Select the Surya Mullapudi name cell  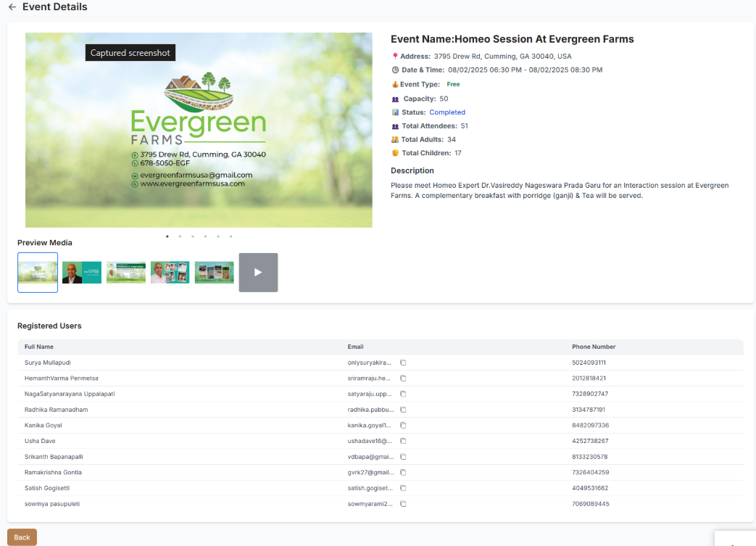pos(48,363)
